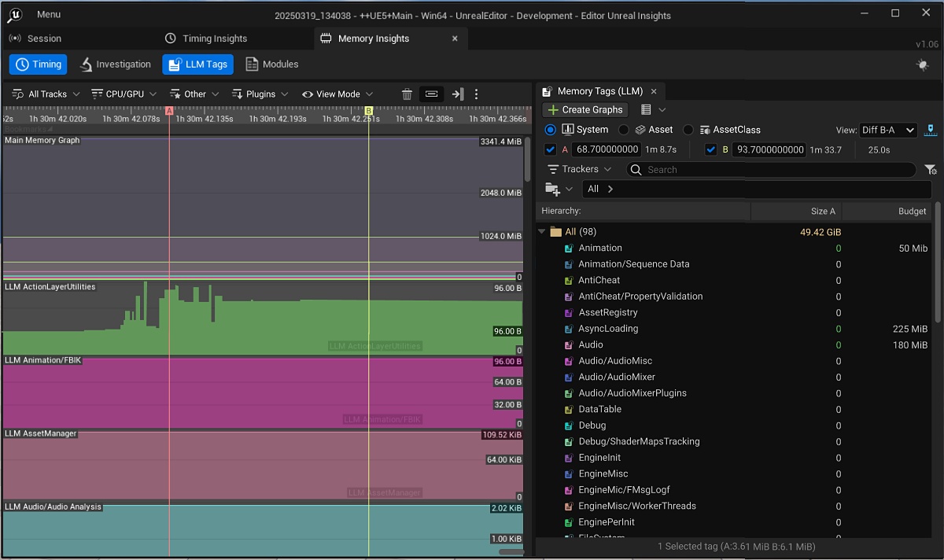
Task: Uncheck the marker B checkbox
Action: [x=711, y=149]
